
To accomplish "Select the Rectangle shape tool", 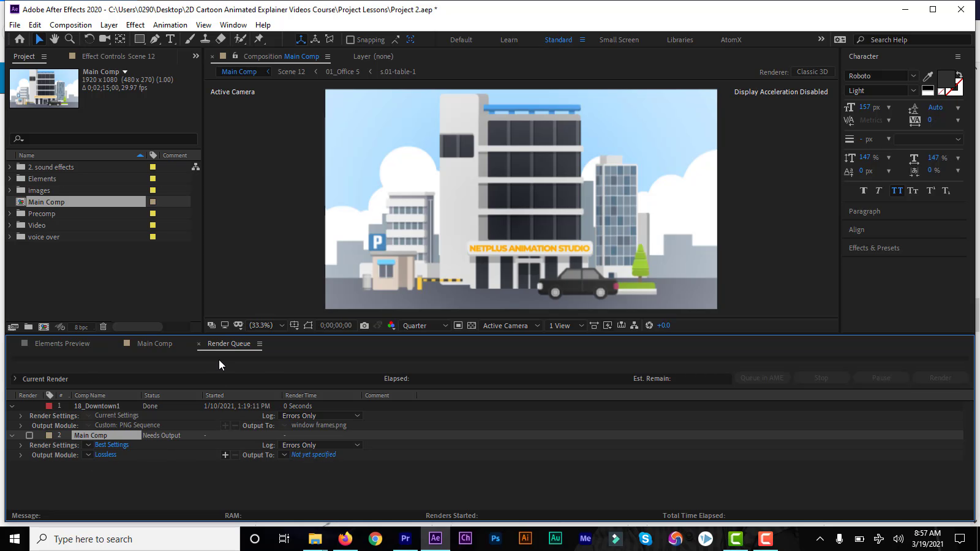I will (140, 39).
